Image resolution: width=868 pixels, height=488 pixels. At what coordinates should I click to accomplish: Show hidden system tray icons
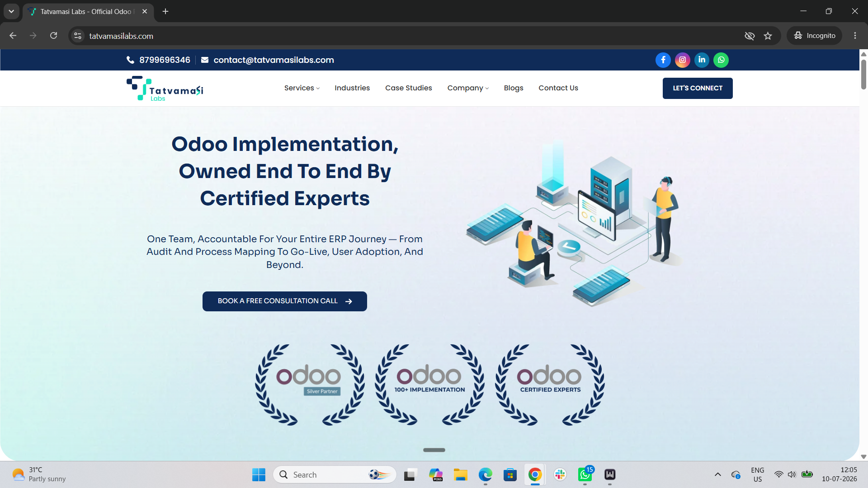click(717, 475)
